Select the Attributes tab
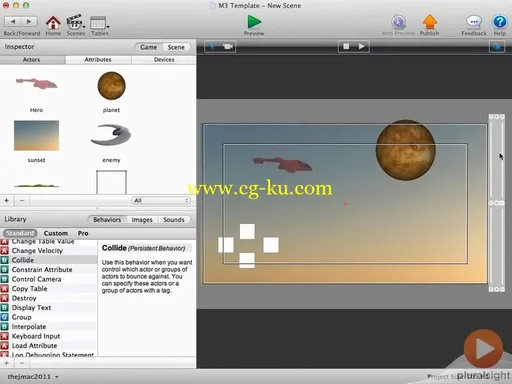The height and width of the screenshot is (384, 512). [98, 60]
